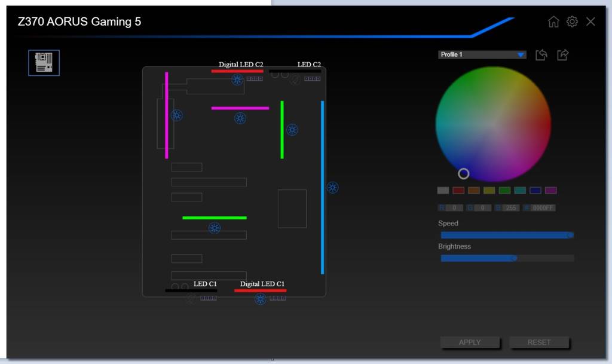Viewport: 612px width, 364px height.
Task: Pick the teal color swatch
Action: pos(520,191)
